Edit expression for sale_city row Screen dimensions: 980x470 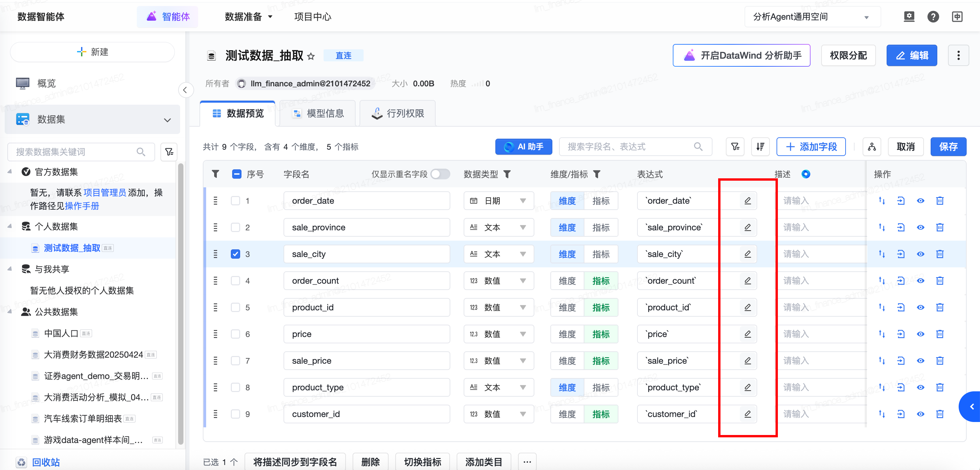click(x=747, y=254)
